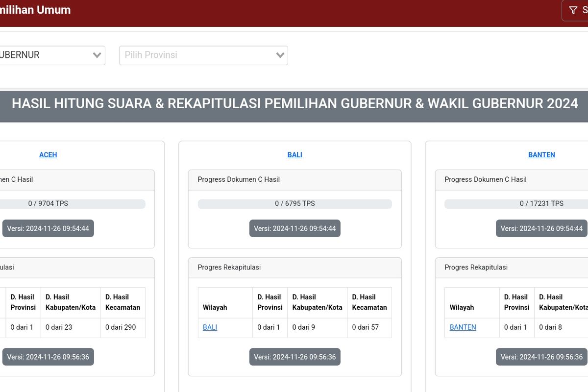Click BALI in the rekapitulasi Wilayah table
The height and width of the screenshot is (392, 588).
click(210, 327)
